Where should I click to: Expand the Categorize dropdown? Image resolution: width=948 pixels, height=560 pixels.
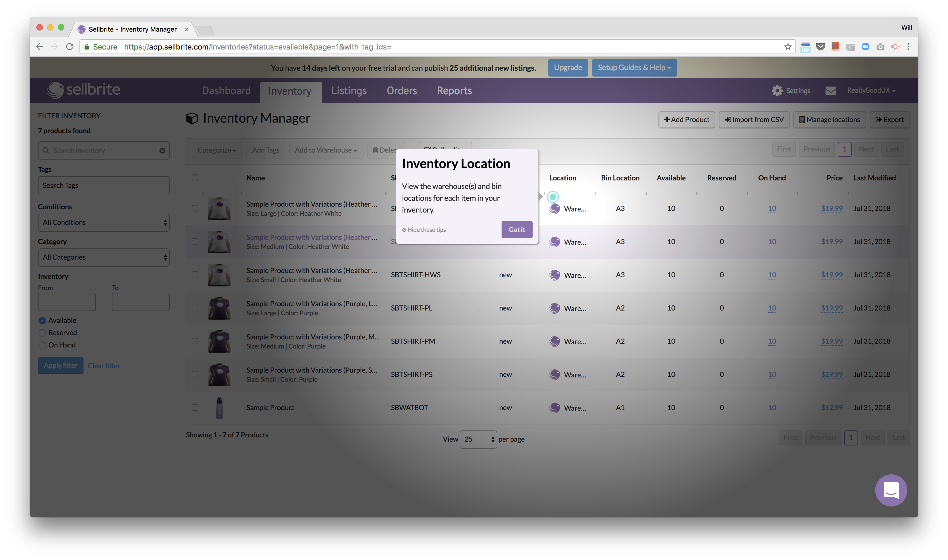(217, 150)
